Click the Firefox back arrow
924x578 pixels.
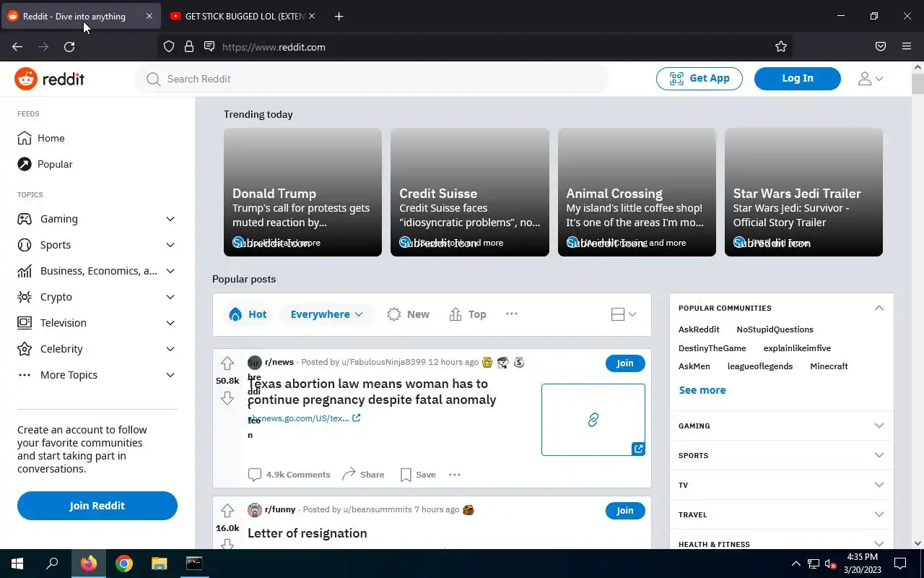coord(17,47)
